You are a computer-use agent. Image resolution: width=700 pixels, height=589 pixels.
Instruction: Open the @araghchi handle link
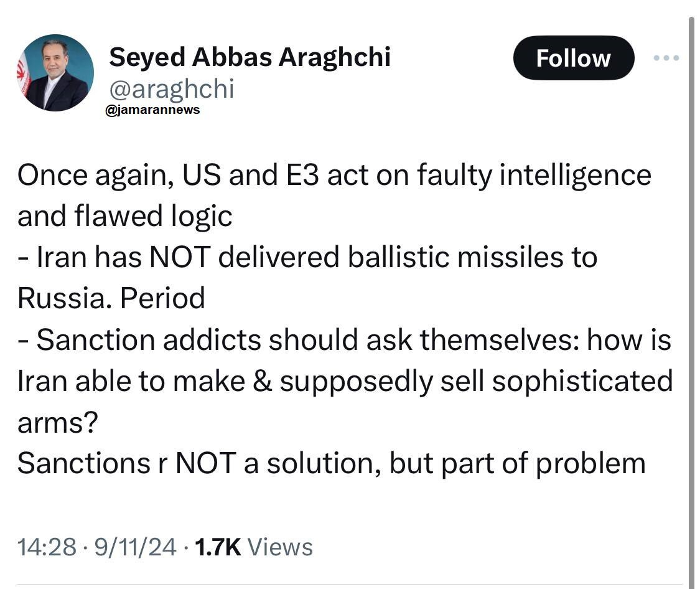click(x=171, y=89)
